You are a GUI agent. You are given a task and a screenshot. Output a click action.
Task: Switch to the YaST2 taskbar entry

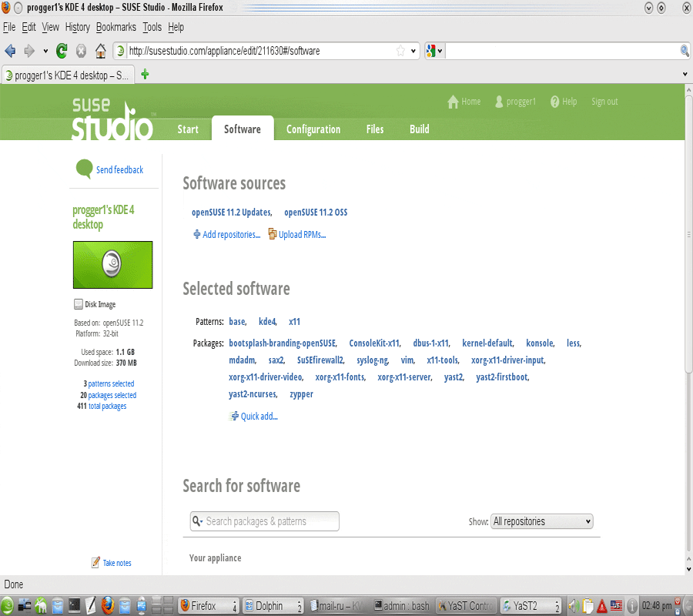tap(531, 605)
